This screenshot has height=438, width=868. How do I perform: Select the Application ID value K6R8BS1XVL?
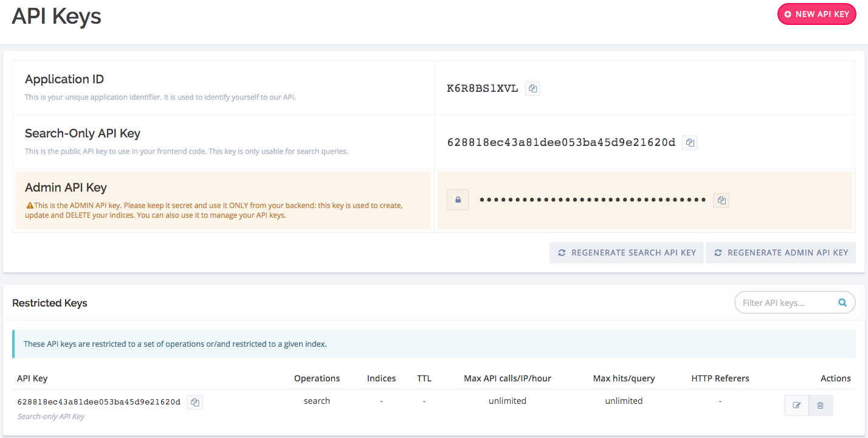(x=482, y=89)
